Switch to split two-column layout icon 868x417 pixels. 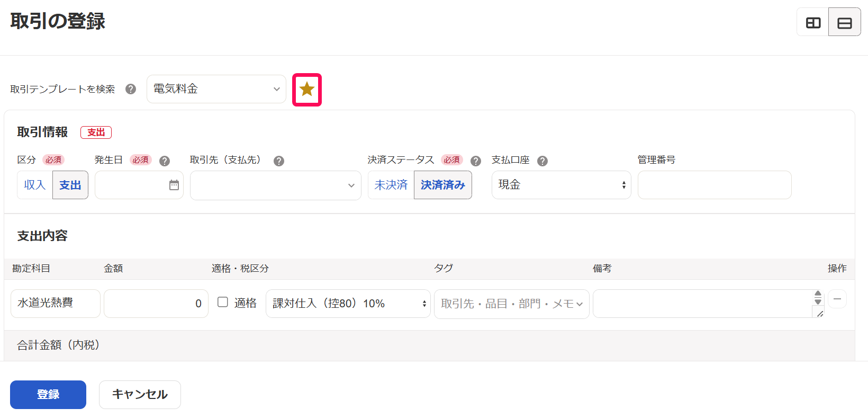click(813, 23)
